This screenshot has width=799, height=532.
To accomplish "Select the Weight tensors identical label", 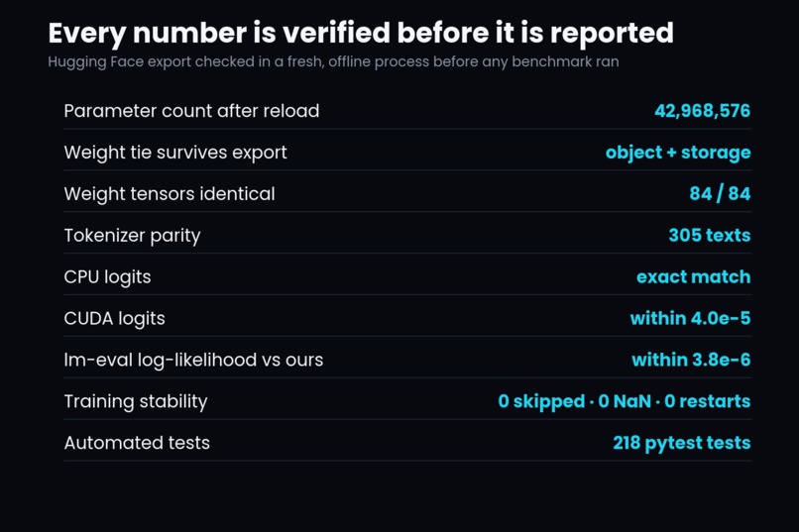I will point(170,194).
